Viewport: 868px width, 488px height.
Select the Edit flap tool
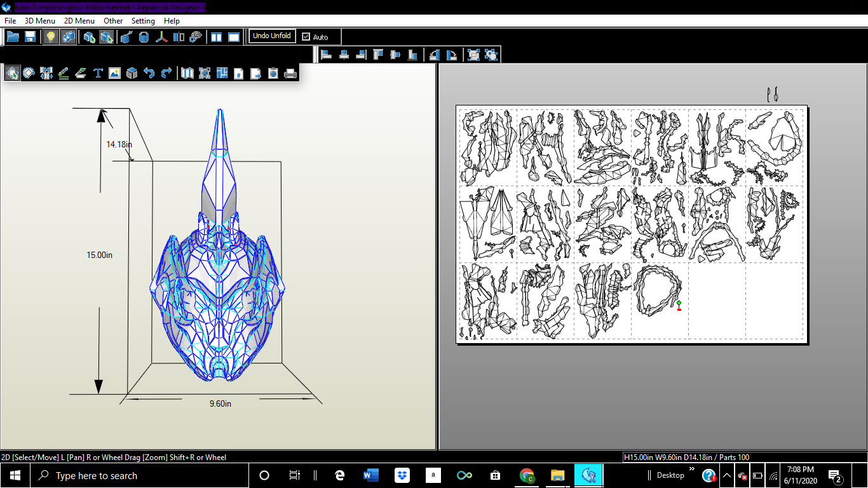point(81,73)
